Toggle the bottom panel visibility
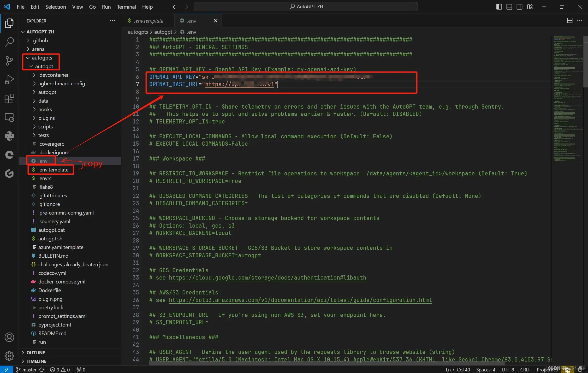Viewport: 588px width, 373px height. point(509,7)
